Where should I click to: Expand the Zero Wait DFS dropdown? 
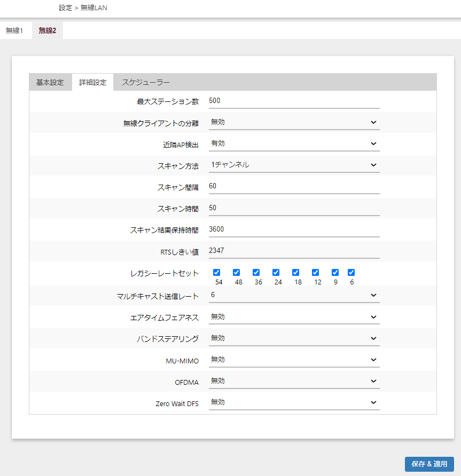pyautogui.click(x=294, y=402)
